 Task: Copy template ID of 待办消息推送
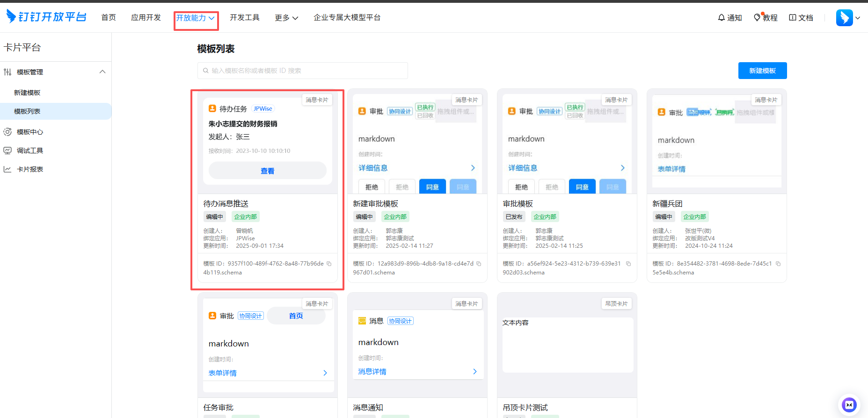pyautogui.click(x=329, y=264)
